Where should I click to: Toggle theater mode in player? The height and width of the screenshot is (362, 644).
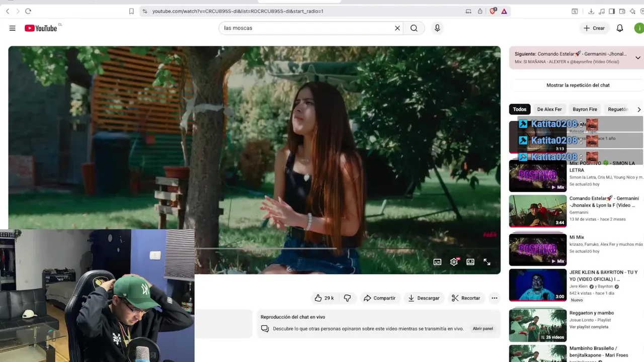470,262
